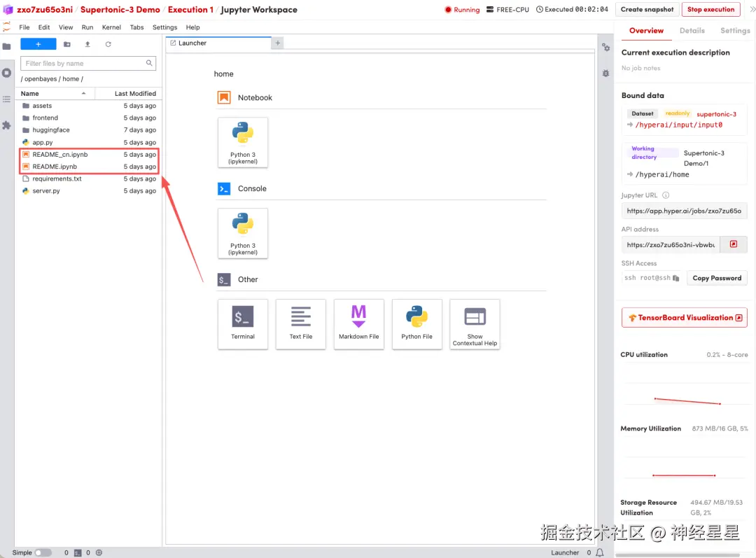Click the kernel status gear icon in status bar

99,552
